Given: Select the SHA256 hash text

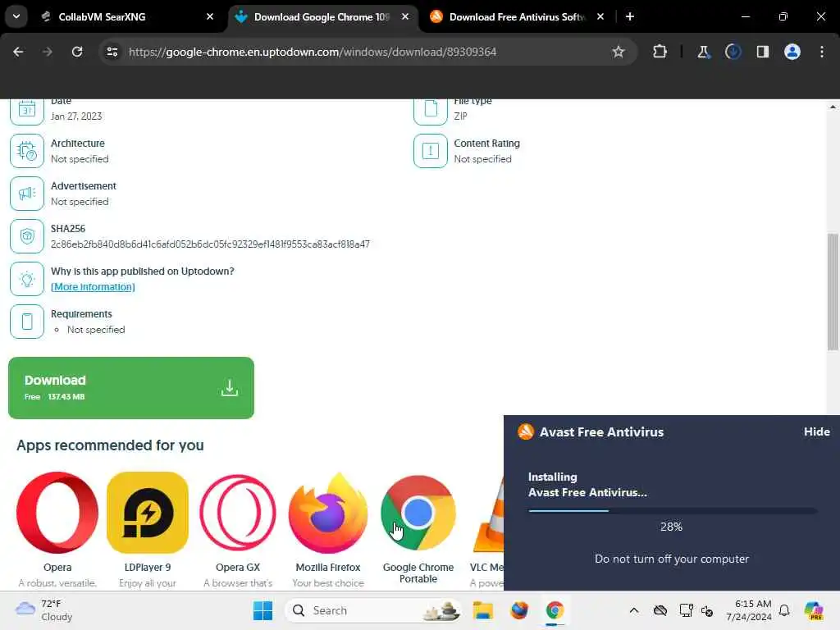Looking at the screenshot, I should click(x=210, y=244).
